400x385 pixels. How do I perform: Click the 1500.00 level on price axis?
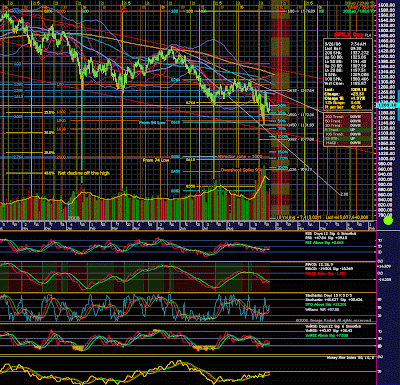[x=387, y=30]
